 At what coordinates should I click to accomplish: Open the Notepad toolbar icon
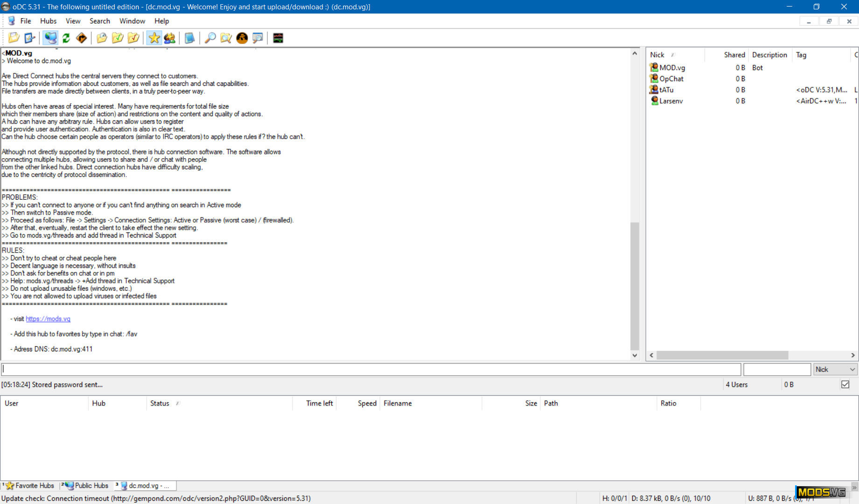189,38
